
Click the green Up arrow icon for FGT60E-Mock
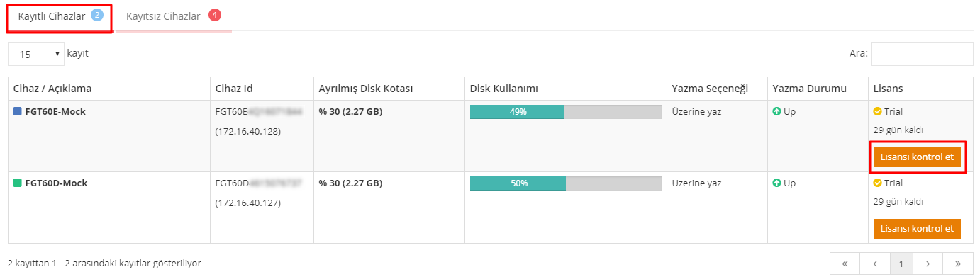pos(776,111)
